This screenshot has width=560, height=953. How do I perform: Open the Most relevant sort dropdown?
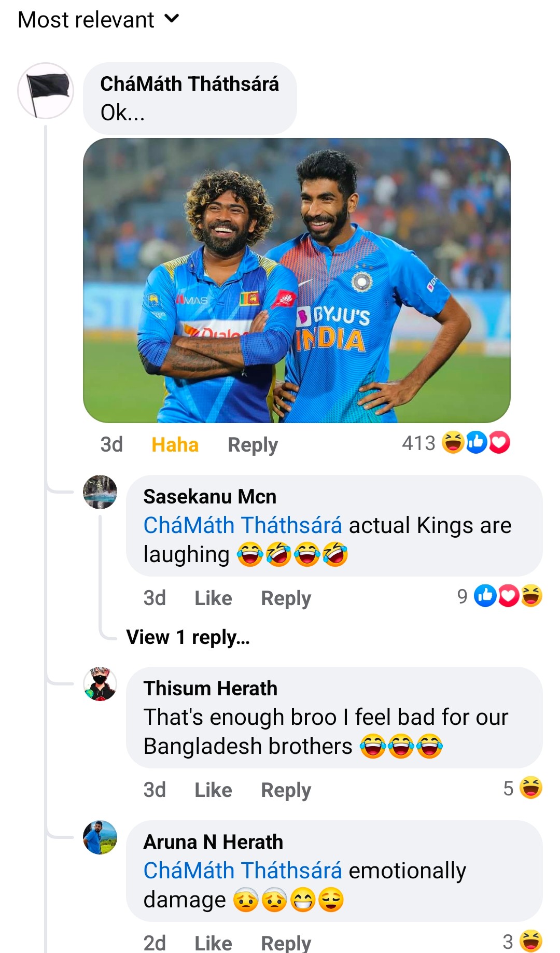click(x=99, y=20)
